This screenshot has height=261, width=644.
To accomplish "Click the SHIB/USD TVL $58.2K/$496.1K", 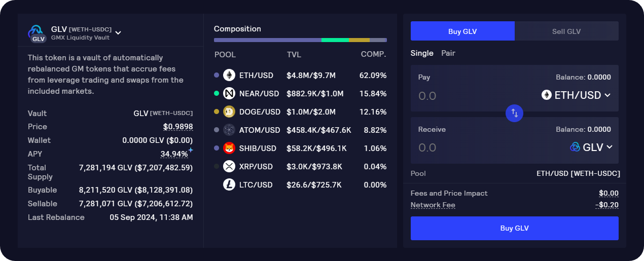I will 316,148.
